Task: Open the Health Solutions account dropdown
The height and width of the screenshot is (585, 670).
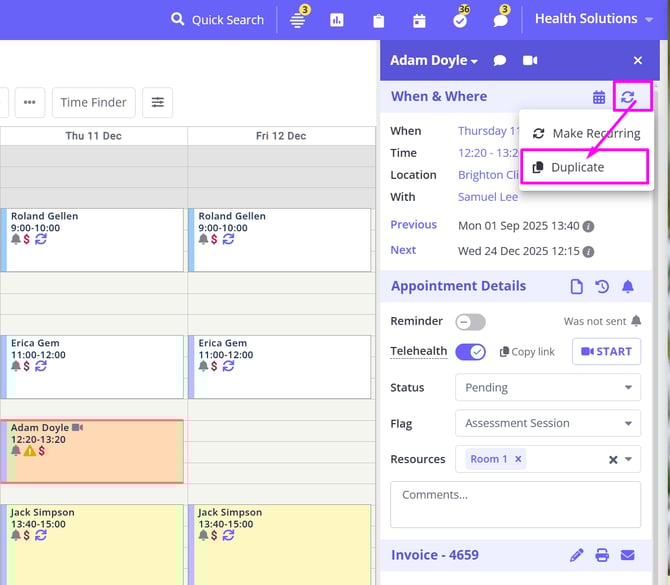Action: [x=593, y=19]
